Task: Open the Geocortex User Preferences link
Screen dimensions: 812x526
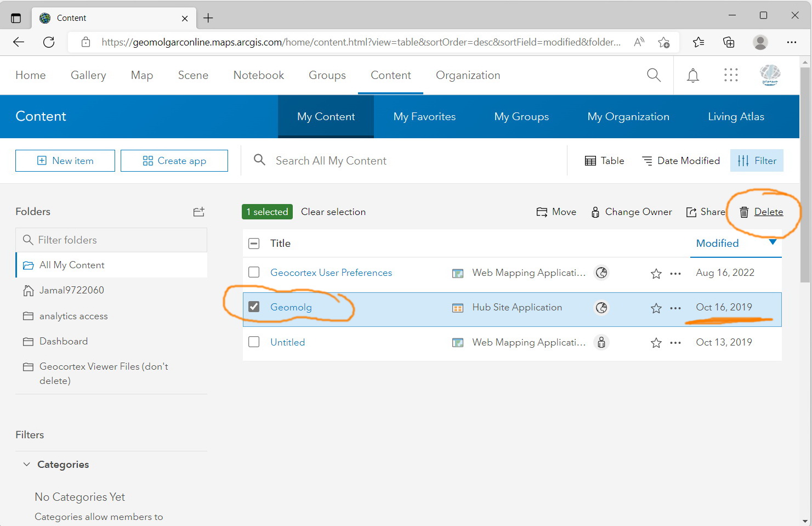Action: (331, 273)
